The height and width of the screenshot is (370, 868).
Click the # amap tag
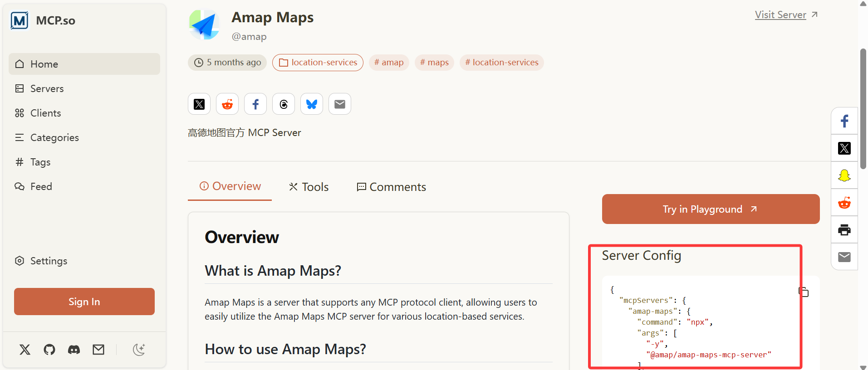click(389, 63)
